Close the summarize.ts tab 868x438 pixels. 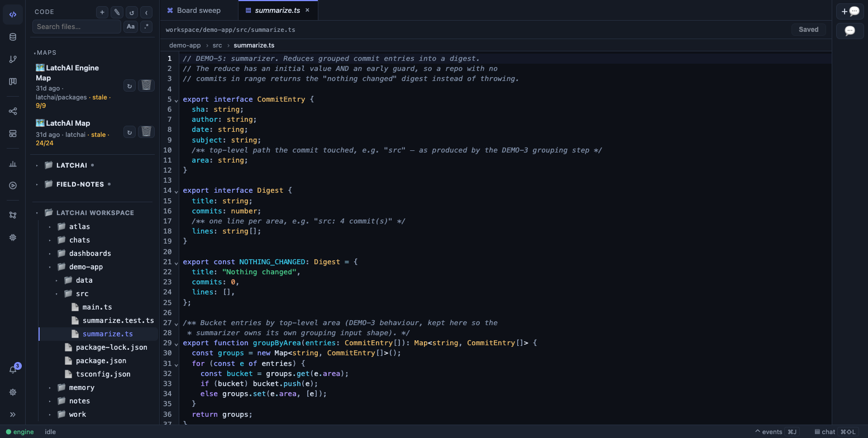(x=307, y=10)
